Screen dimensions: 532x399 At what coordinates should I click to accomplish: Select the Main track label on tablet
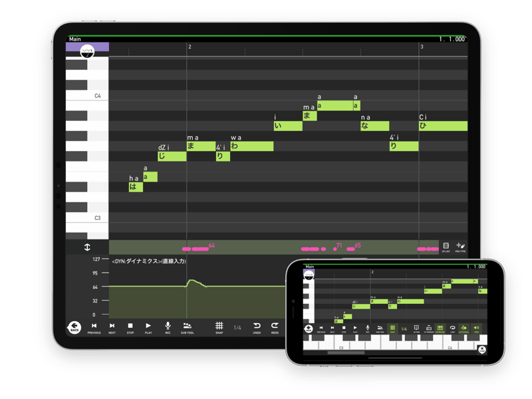coord(75,39)
